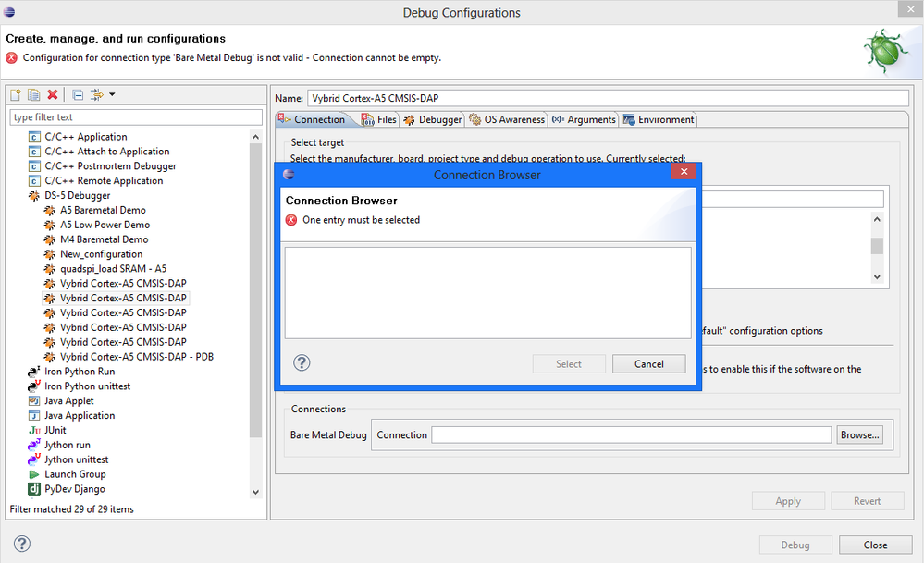Close the Debug Configurations dialog with Close button
The height and width of the screenshot is (563, 924).
[875, 545]
